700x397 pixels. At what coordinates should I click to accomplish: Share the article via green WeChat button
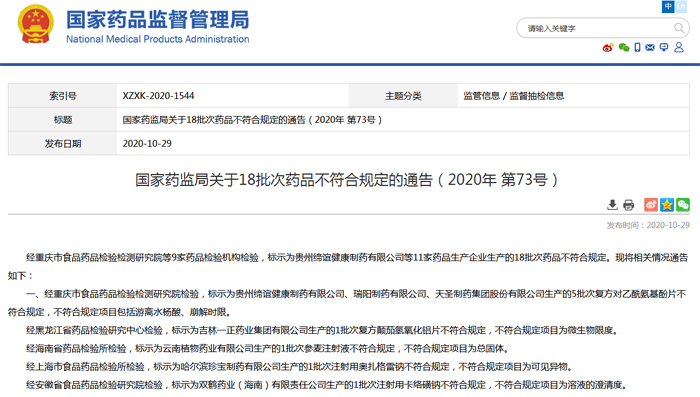683,205
